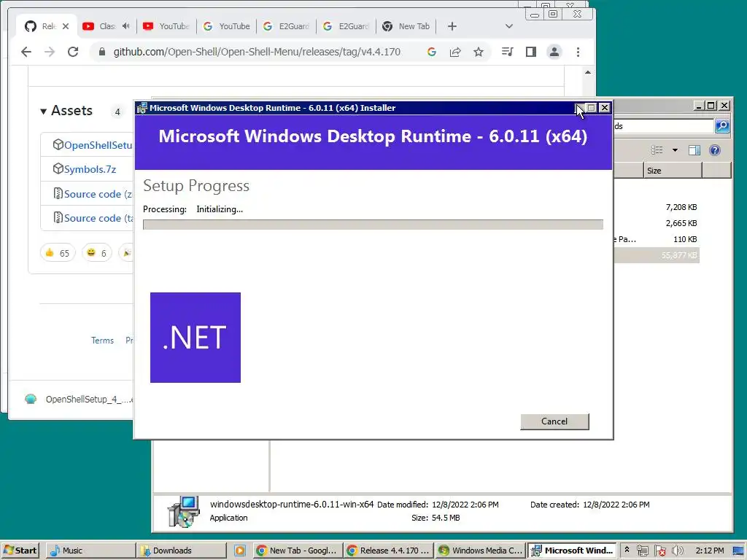
Task: Share this page via Chrome share icon
Action: point(455,52)
